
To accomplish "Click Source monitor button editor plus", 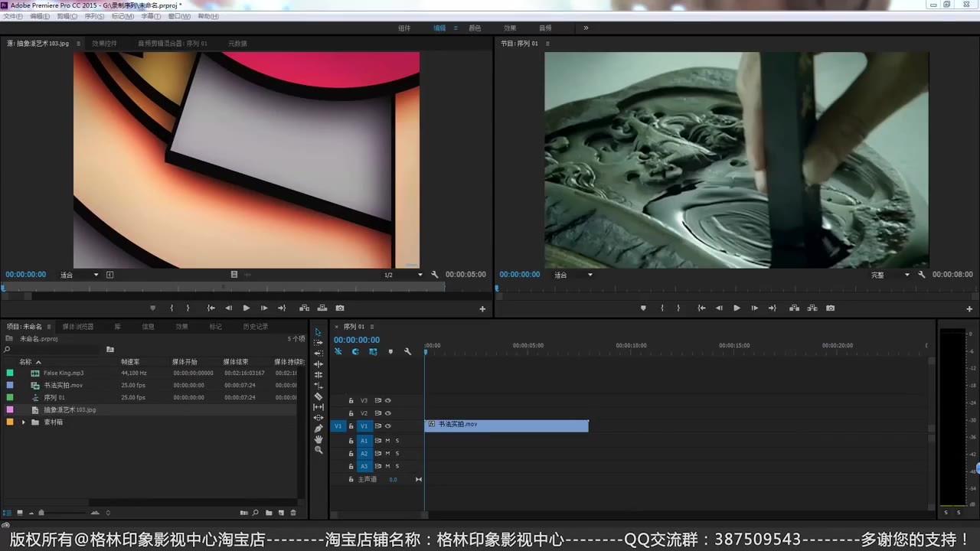I will (x=482, y=309).
